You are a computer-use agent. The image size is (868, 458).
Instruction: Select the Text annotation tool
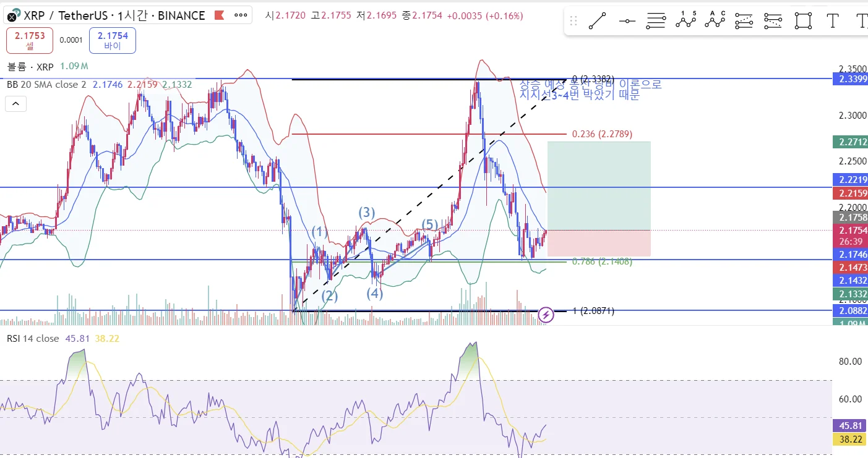833,21
